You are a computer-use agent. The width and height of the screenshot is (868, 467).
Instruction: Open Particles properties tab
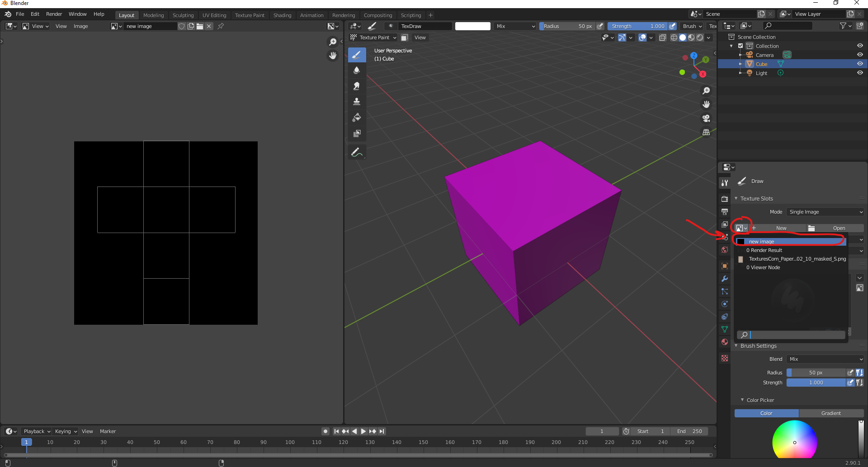(x=725, y=291)
